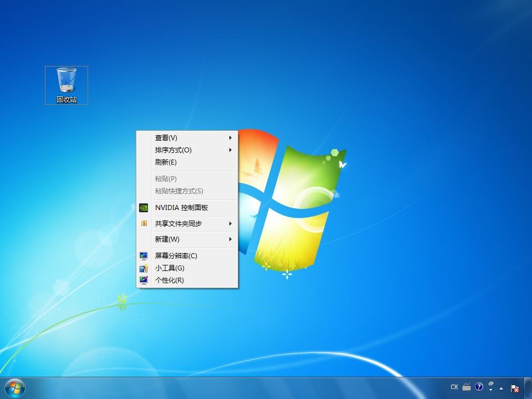Expand the 新建(W) submenu
This screenshot has width=532, height=399.
[187, 239]
